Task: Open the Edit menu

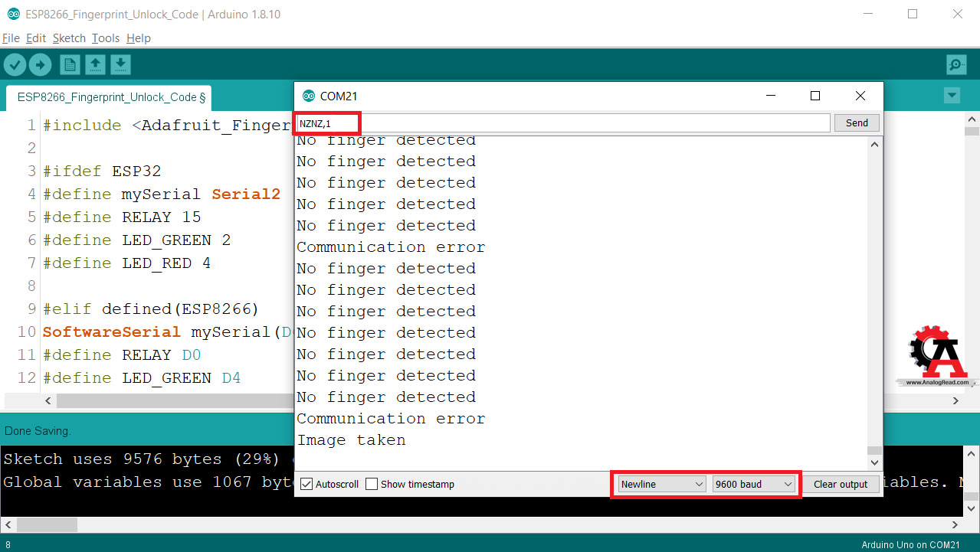Action: (36, 38)
